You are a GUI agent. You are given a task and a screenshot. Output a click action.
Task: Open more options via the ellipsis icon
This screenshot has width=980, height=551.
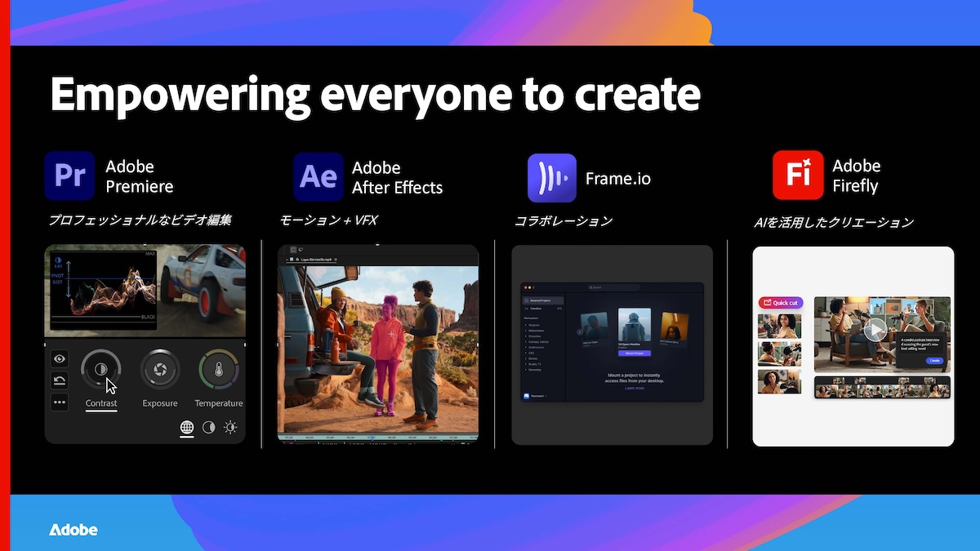pos(60,402)
